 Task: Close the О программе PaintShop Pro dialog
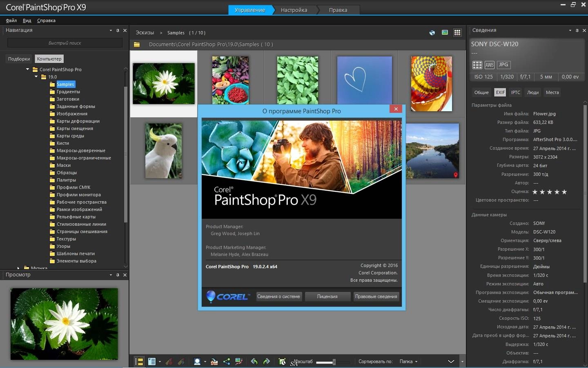pos(396,109)
